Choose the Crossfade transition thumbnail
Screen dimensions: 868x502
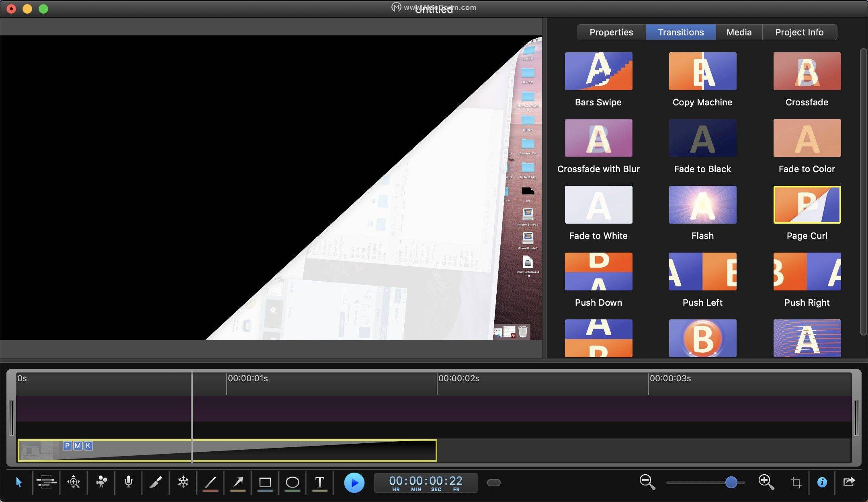pyautogui.click(x=807, y=71)
